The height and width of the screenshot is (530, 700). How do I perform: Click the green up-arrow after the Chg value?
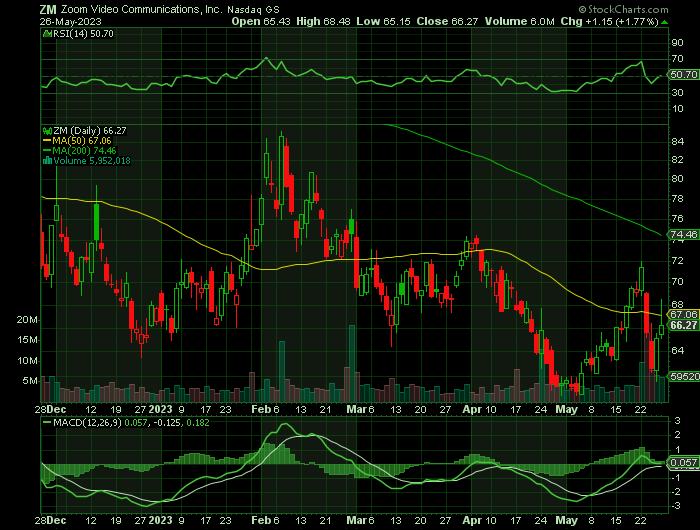click(x=664, y=22)
